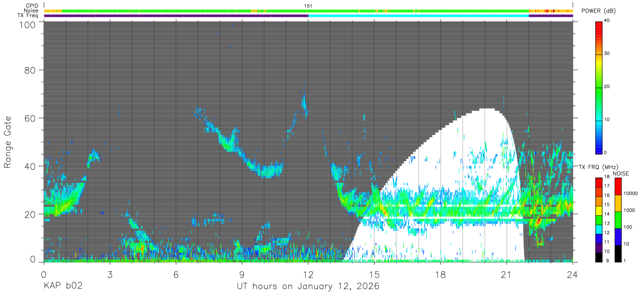644x297 pixels.
Task: Click the cyan segment of the TX Freq bar
Action: [418, 16]
